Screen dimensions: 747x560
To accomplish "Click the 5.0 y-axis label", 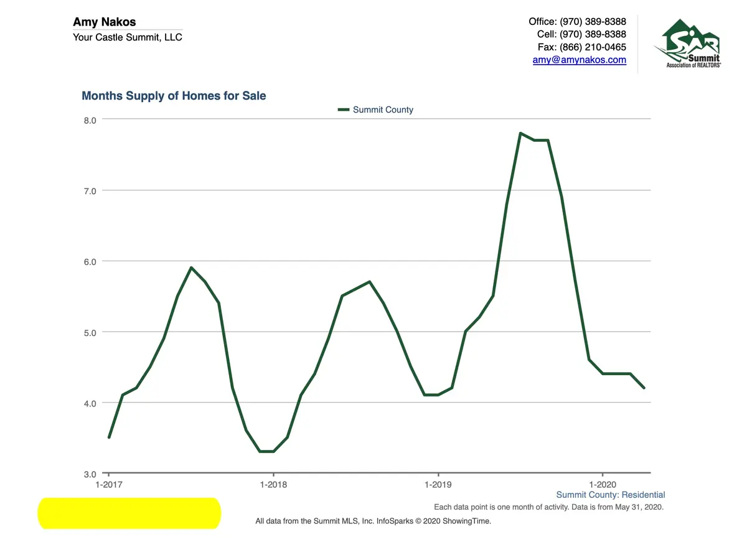I will (x=90, y=333).
